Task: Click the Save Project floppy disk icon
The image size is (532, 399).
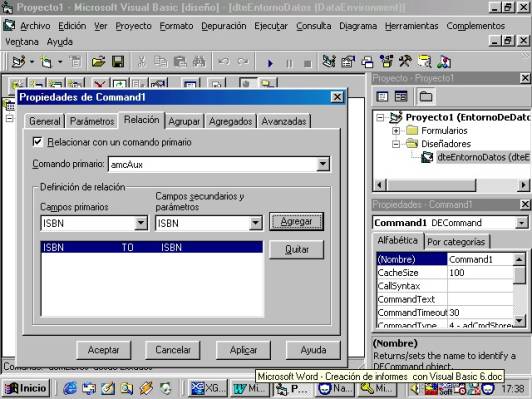Action: coord(118,62)
